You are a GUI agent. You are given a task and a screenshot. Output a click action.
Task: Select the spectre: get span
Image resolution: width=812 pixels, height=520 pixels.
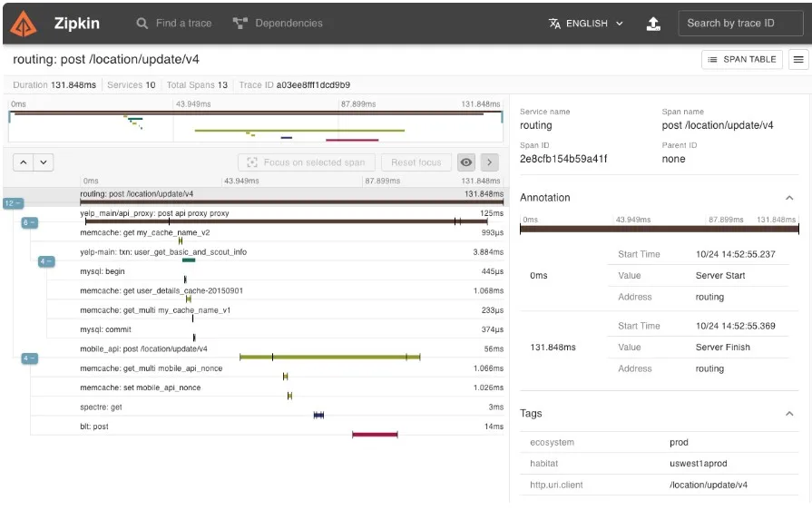291,410
